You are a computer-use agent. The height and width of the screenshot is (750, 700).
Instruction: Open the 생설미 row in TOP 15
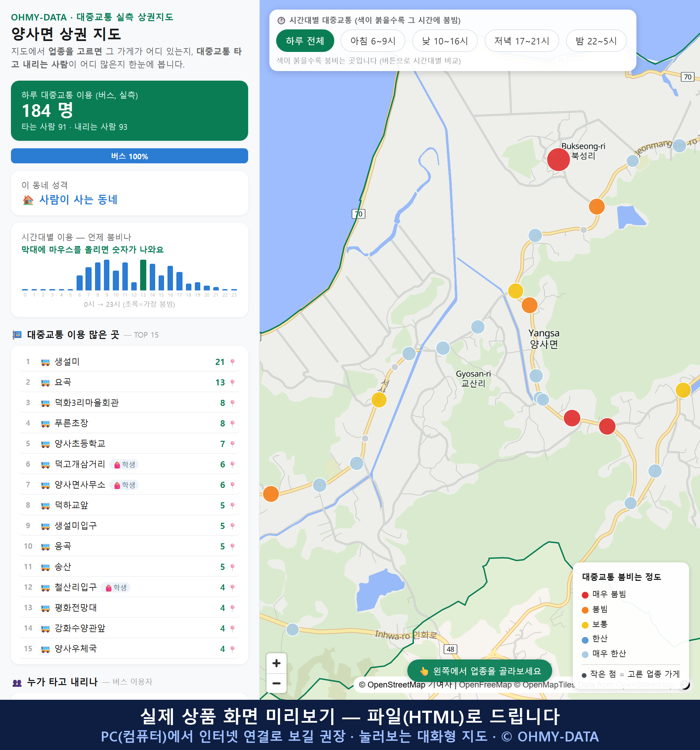[x=130, y=362]
